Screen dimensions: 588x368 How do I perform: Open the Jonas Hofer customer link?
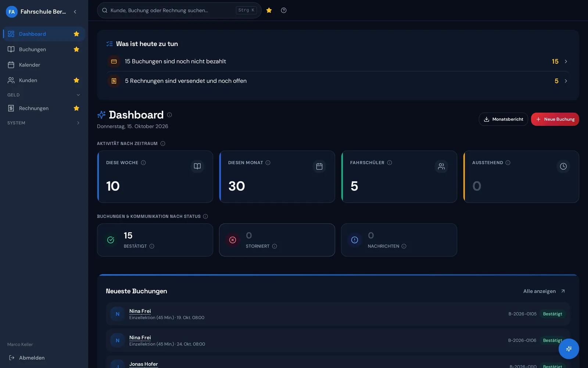(x=144, y=364)
